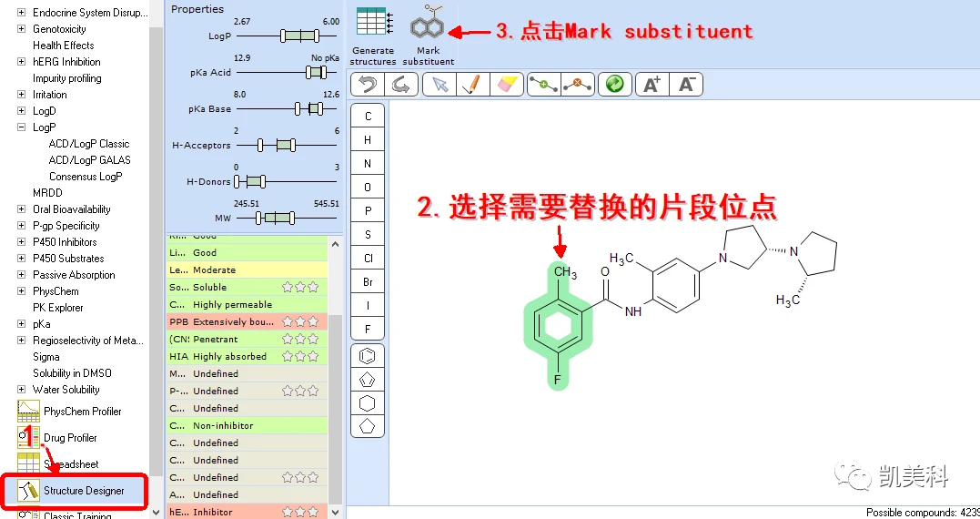Pick the sulfur S atom button

[368, 235]
